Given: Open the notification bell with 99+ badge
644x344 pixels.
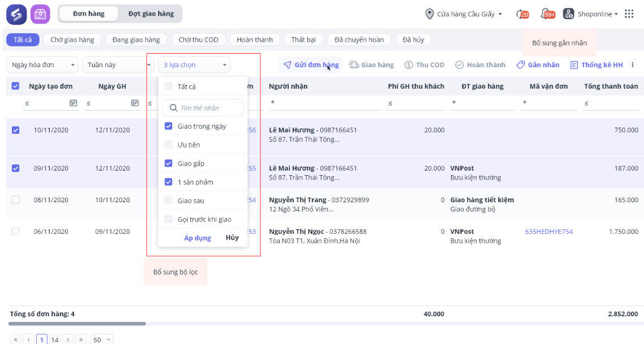Looking at the screenshot, I should (547, 14).
